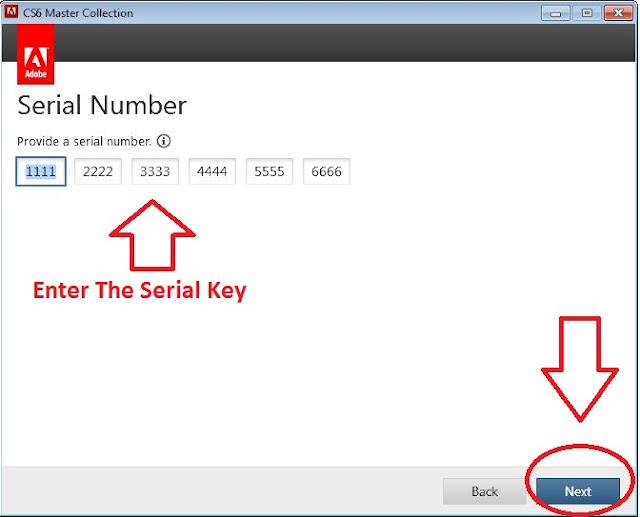Click the last serial field with 6666
Viewport: 640px width, 517px height.
coord(327,171)
